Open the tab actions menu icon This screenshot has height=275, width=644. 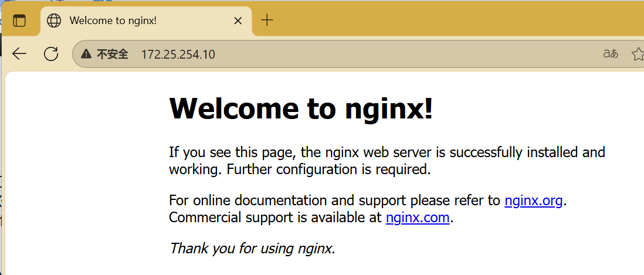tap(19, 21)
